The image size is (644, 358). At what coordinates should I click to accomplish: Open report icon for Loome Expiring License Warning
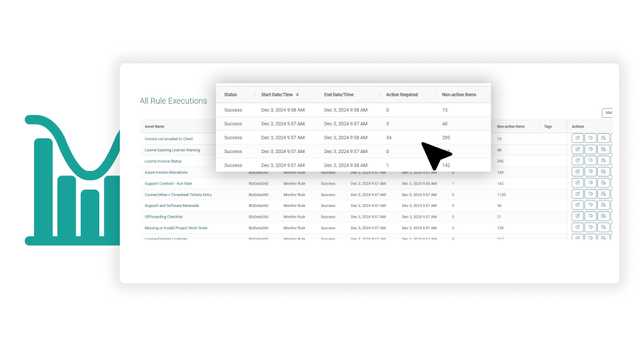(x=604, y=149)
